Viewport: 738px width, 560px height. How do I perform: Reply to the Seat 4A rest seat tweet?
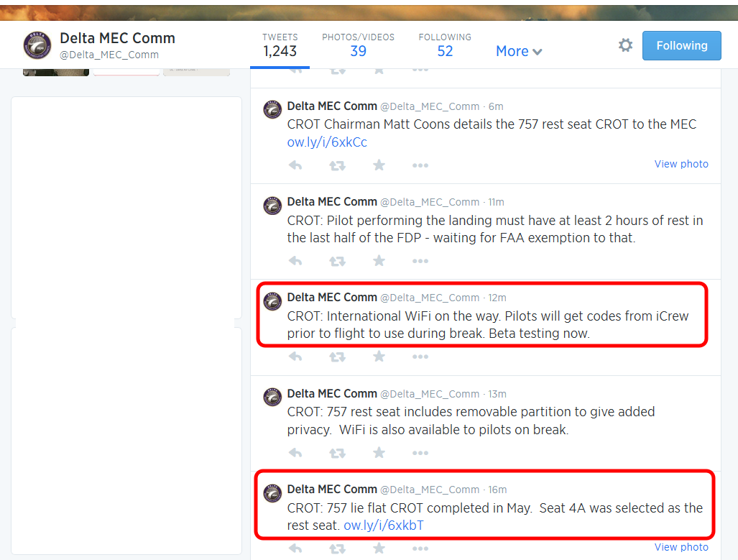click(295, 548)
